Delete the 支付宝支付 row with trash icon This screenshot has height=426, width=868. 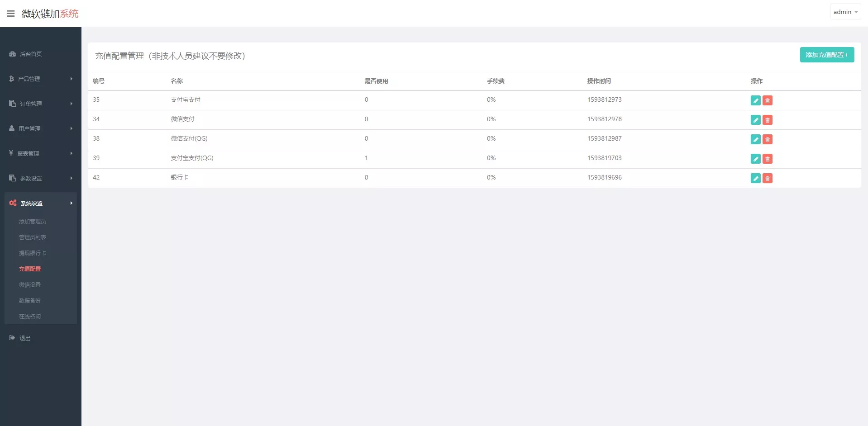pos(767,100)
